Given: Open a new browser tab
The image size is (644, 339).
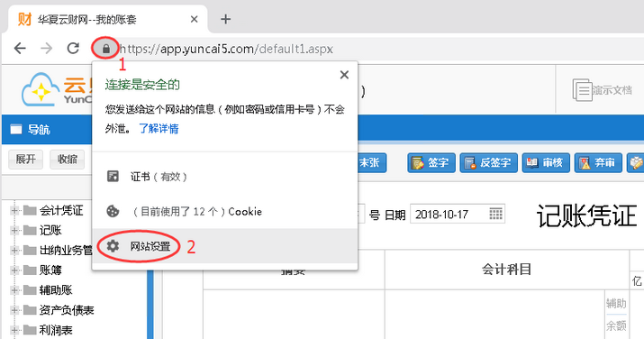Looking at the screenshot, I should (225, 19).
